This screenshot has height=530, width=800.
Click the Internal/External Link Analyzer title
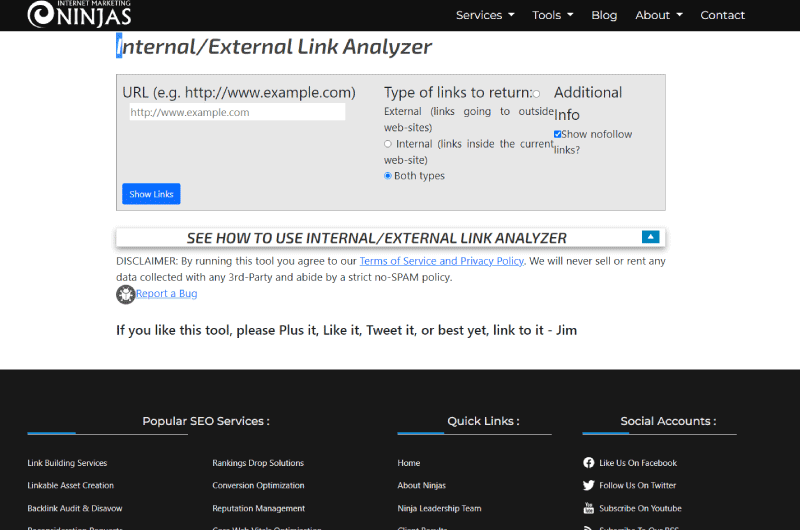pos(274,46)
